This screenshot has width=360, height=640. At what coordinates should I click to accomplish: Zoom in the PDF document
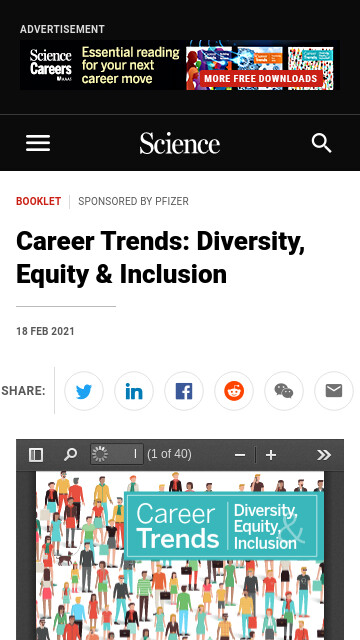click(x=271, y=455)
